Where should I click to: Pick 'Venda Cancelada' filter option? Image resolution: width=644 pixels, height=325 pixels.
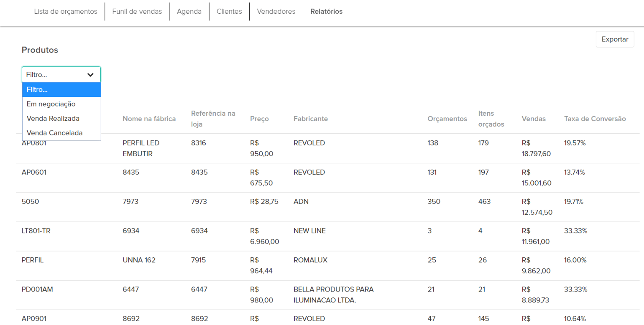pyautogui.click(x=54, y=133)
